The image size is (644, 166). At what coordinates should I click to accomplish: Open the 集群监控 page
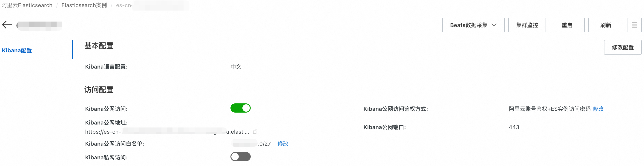click(527, 25)
